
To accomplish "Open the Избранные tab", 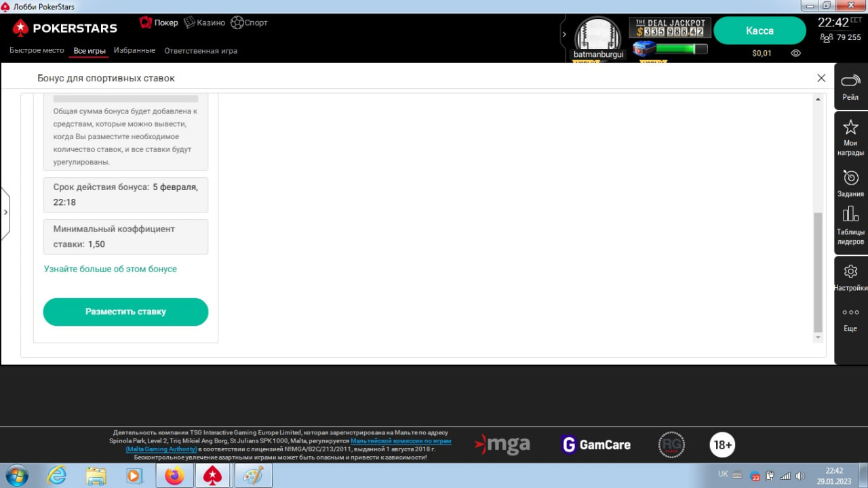I will coord(134,50).
